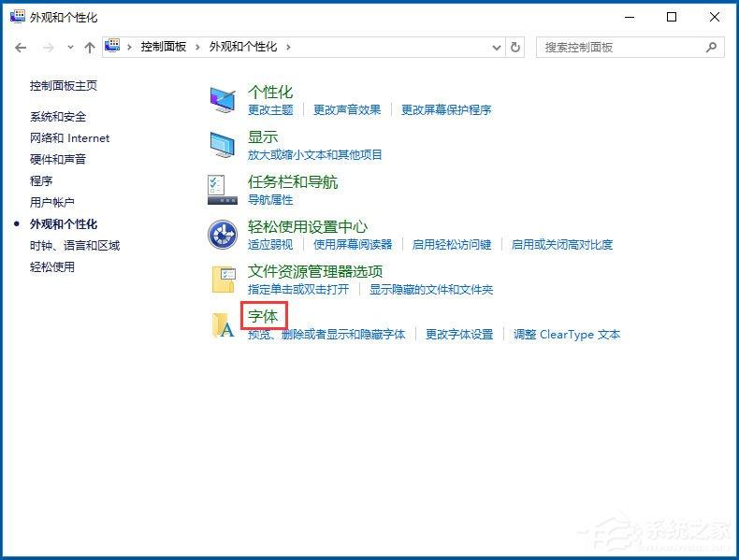Click 更改声音效果 link

(347, 110)
